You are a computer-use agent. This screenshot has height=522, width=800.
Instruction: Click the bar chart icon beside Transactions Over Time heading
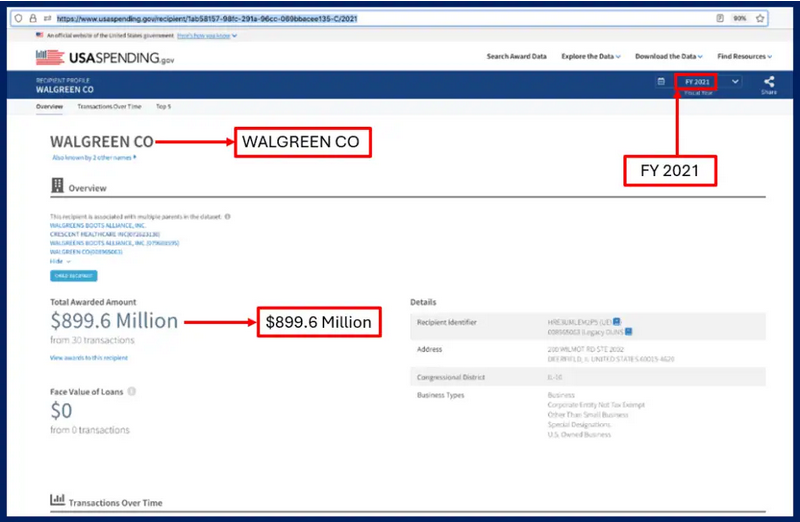57,499
